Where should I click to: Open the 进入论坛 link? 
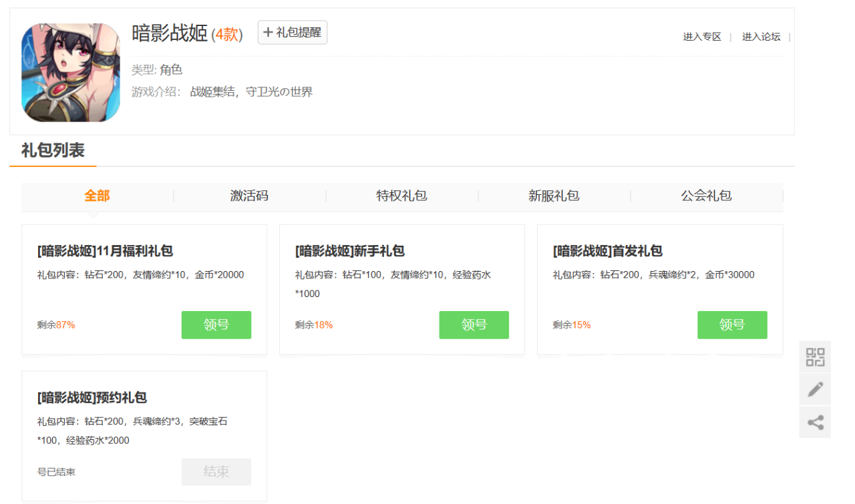tap(761, 37)
